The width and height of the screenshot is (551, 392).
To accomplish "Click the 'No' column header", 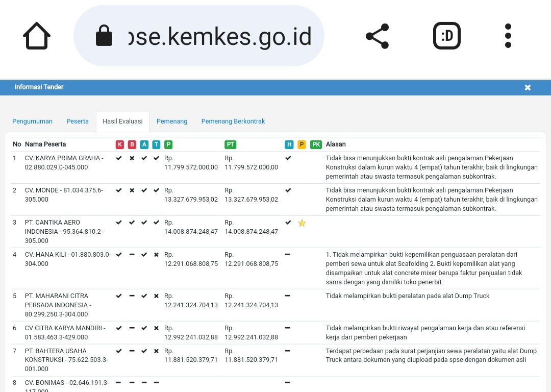I will coord(17,144).
